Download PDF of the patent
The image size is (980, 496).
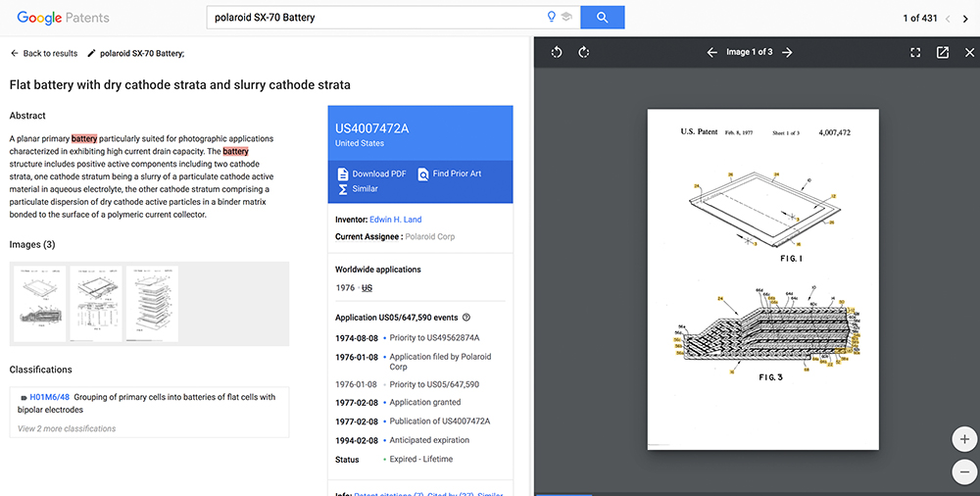click(x=370, y=174)
